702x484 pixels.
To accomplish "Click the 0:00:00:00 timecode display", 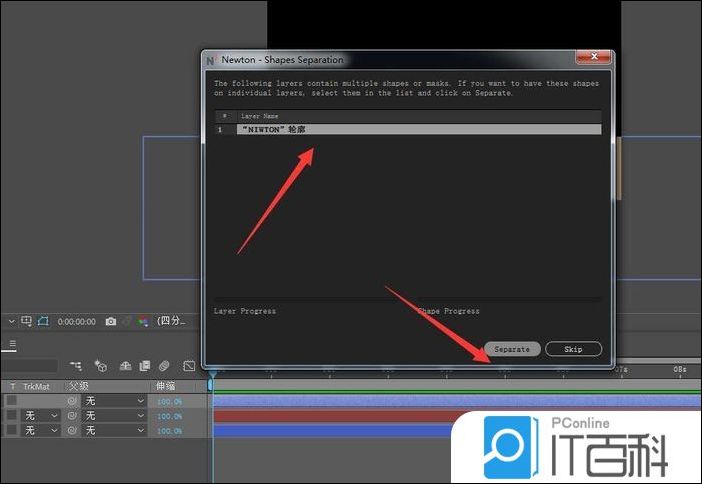I will [77, 321].
